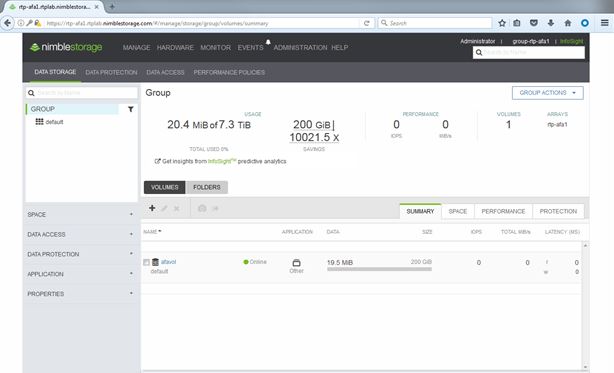Click the Pocket shield icon
The width and height of the screenshot is (614, 373).
click(533, 23)
